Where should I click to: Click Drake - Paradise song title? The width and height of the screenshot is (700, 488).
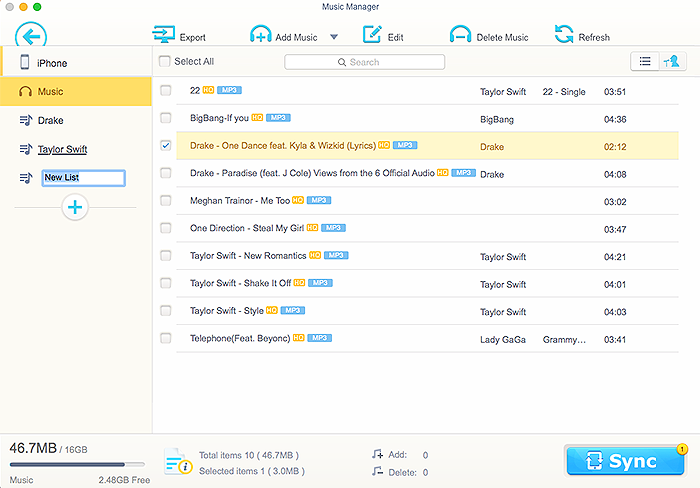point(312,173)
